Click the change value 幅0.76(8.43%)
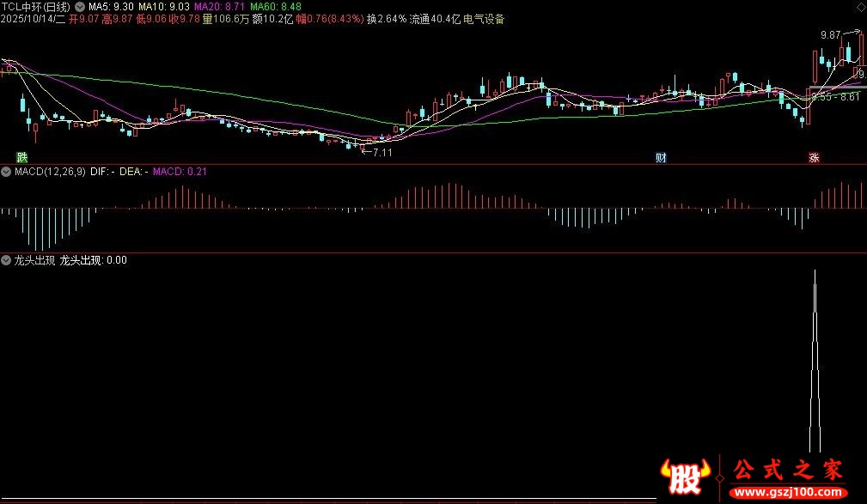The image size is (867, 504). 330,20
